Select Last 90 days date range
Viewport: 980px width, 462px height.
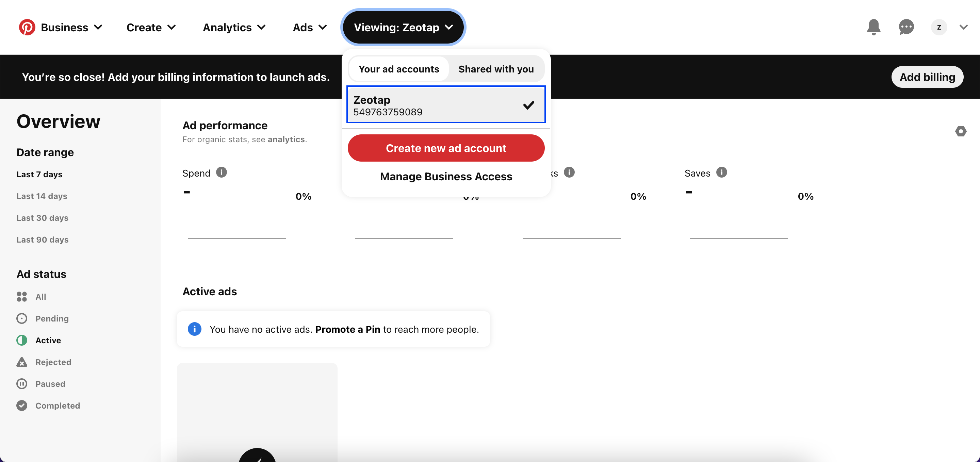click(42, 240)
